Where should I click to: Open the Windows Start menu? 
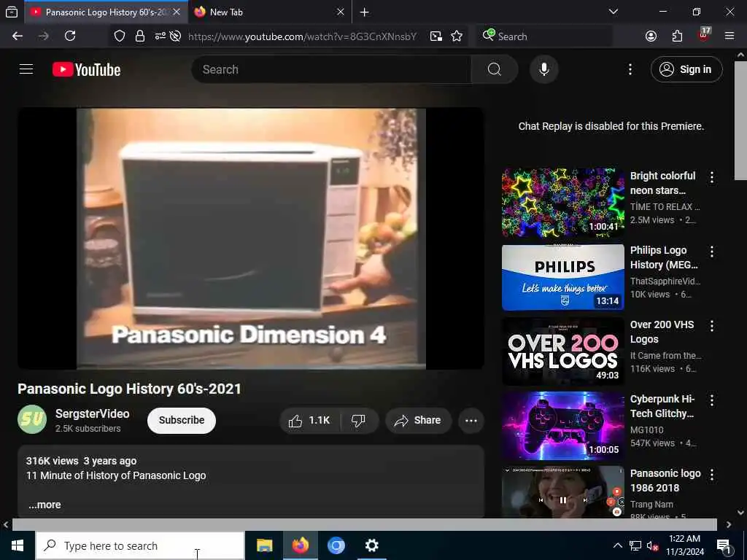18,545
